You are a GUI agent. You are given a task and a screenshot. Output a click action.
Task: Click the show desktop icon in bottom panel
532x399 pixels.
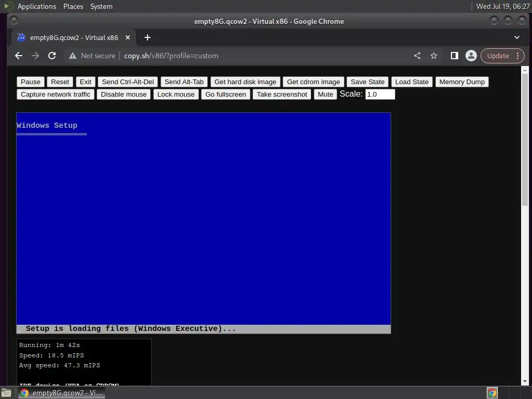(x=6, y=393)
